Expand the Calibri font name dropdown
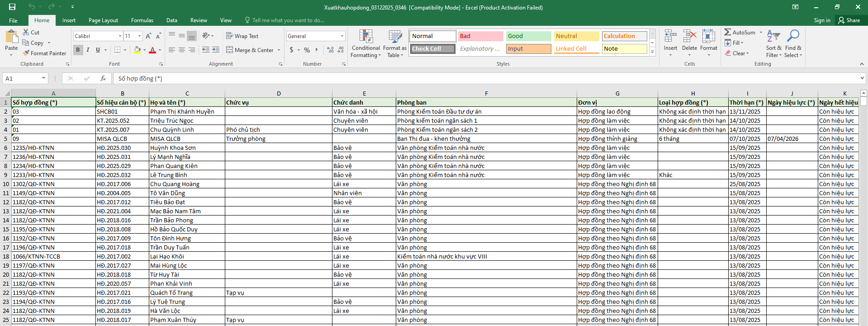 (x=120, y=36)
